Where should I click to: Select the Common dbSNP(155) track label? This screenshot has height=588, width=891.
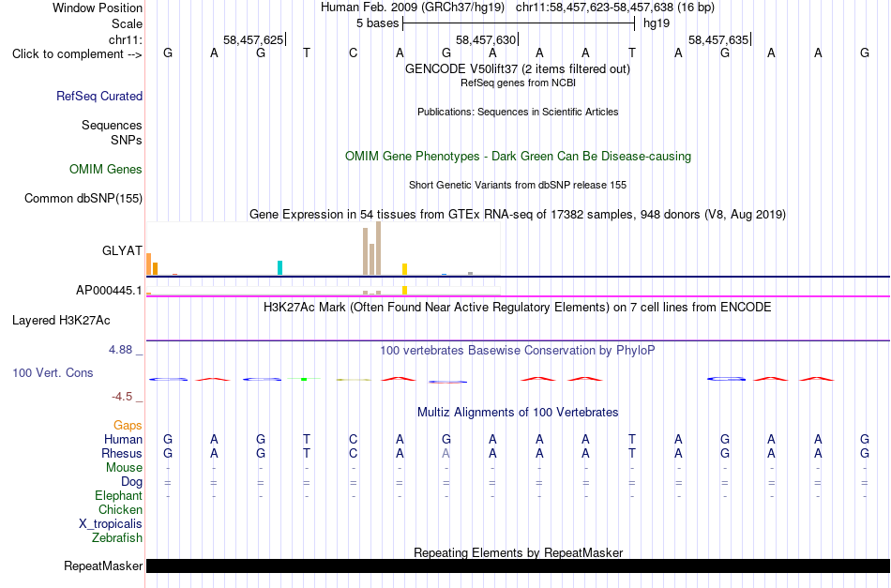point(83,198)
